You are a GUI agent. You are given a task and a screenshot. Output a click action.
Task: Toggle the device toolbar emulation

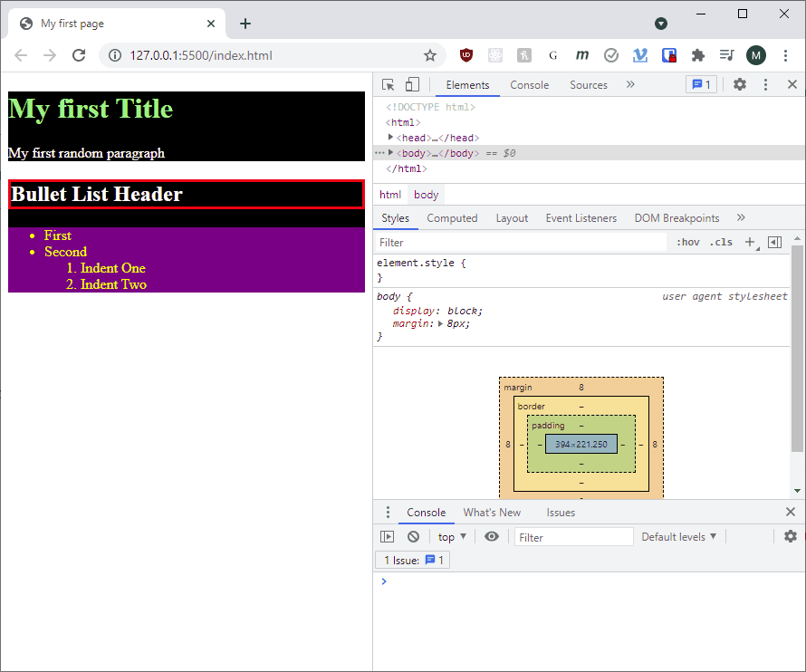412,85
